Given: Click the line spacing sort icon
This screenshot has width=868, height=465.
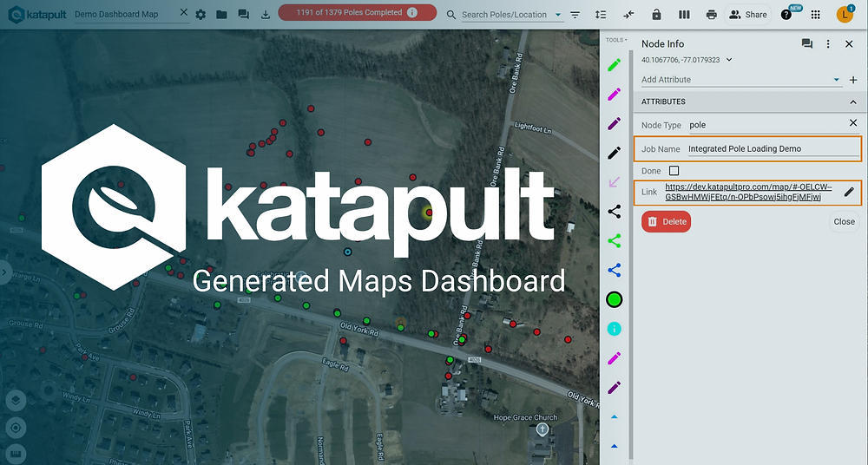Looking at the screenshot, I should pyautogui.click(x=601, y=15).
